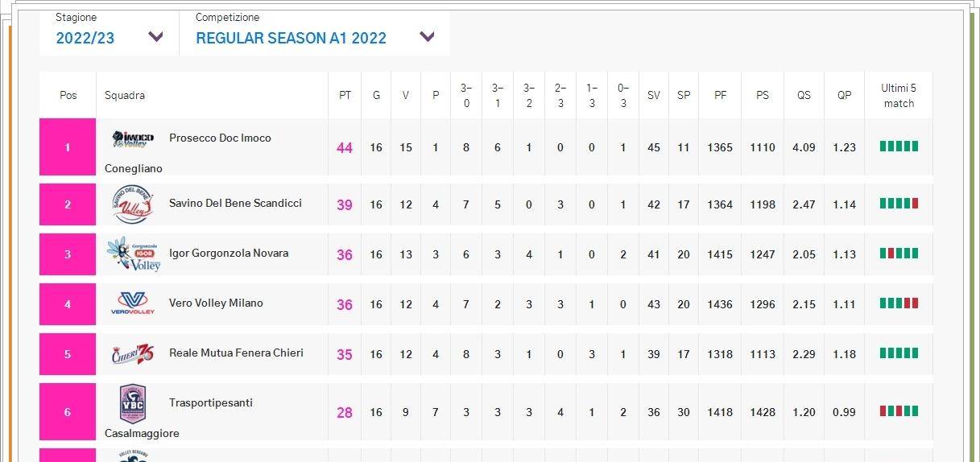Click the VBC Casalmaggiore team logo
The height and width of the screenshot is (462, 980).
point(133,403)
